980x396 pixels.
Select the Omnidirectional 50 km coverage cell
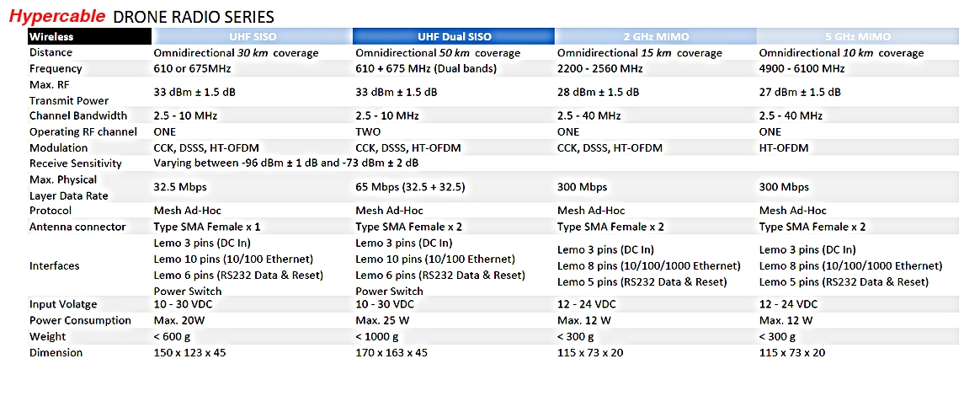(438, 53)
